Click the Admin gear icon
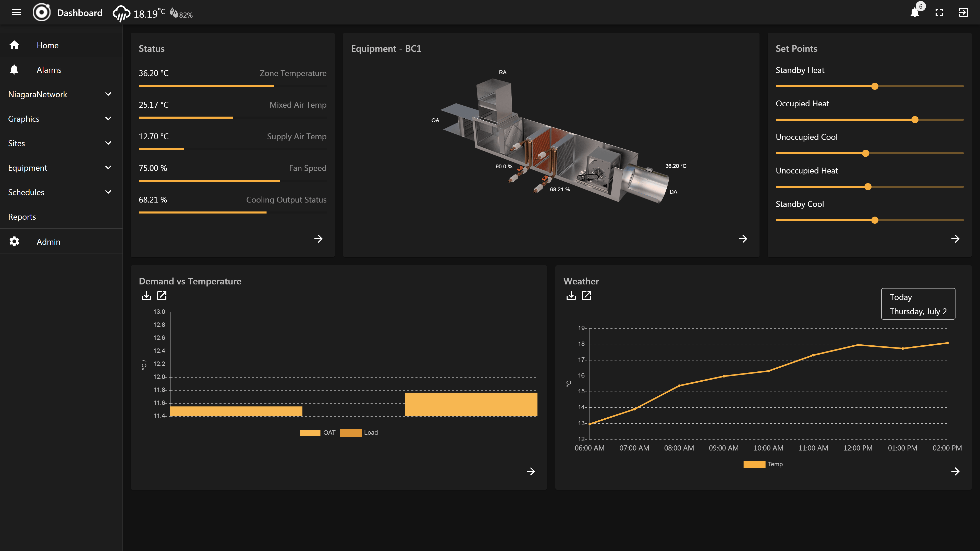Screen dimensions: 980x551 click(15, 242)
